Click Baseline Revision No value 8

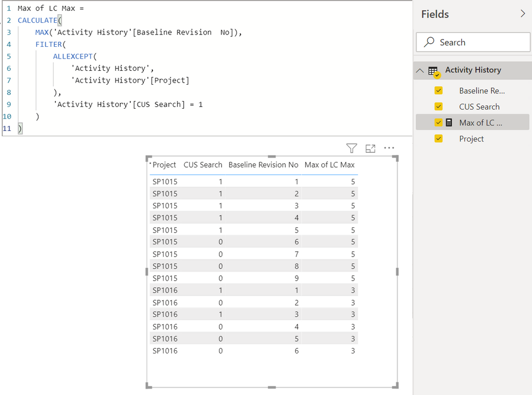click(x=296, y=266)
